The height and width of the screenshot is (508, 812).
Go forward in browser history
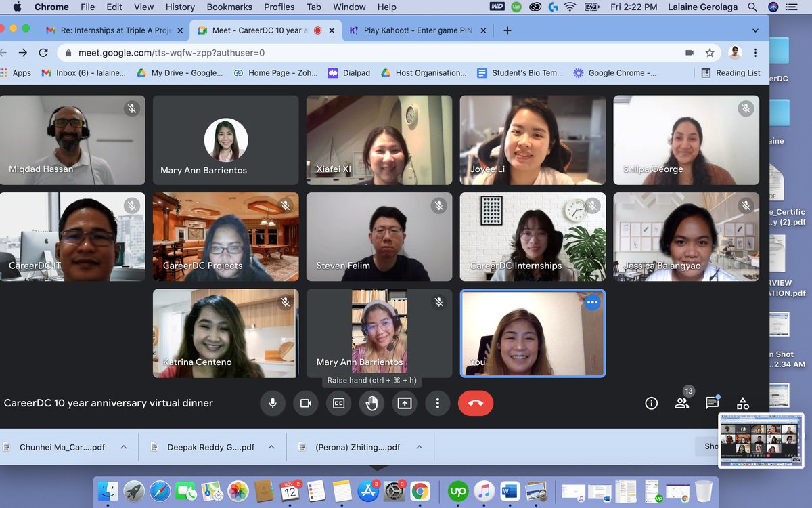(23, 52)
